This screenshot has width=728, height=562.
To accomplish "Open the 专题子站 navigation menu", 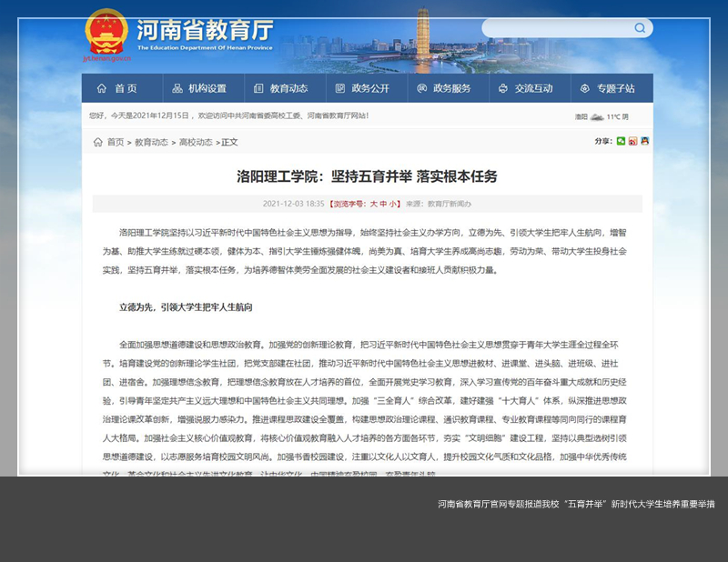I will point(607,88).
